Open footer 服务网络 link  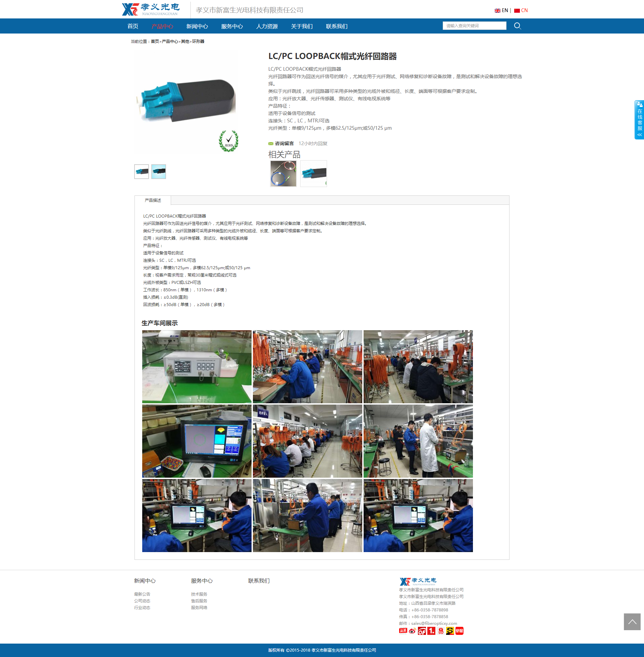(x=199, y=608)
